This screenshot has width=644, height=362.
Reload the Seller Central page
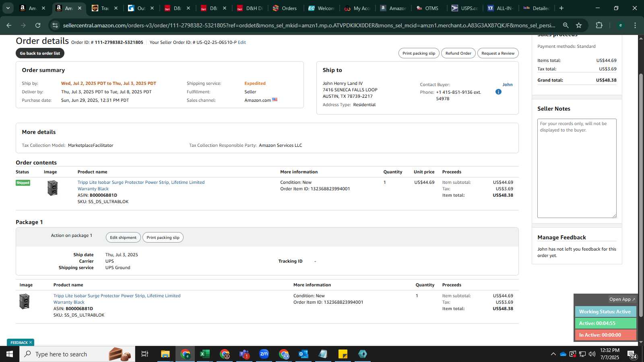[38, 25]
